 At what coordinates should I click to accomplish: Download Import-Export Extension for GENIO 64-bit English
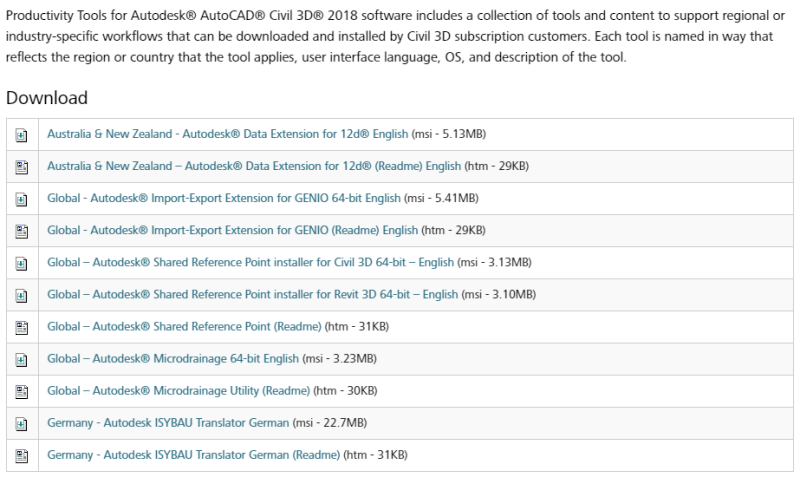coord(224,198)
